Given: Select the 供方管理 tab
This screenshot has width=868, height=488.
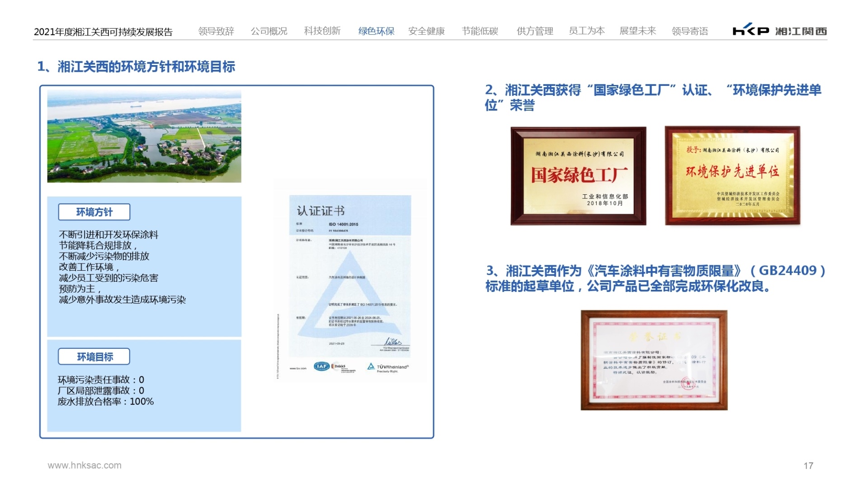Looking at the screenshot, I should pos(535,31).
